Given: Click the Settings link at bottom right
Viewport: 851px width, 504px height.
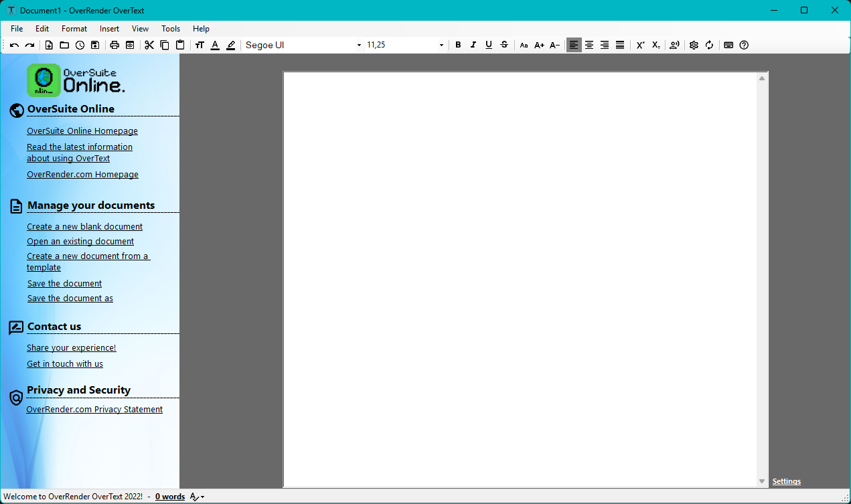Looking at the screenshot, I should click(x=787, y=481).
